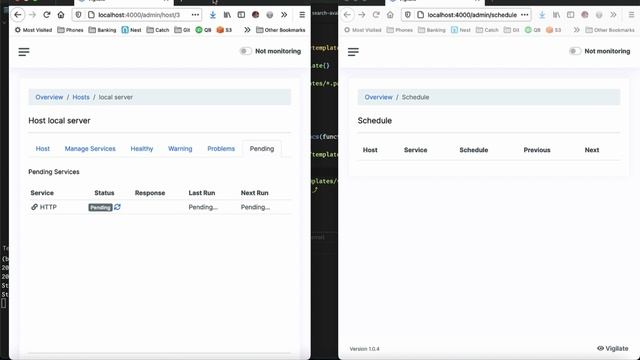
Task: Open Phones bookmark folder in left browser
Action: [x=70, y=30]
